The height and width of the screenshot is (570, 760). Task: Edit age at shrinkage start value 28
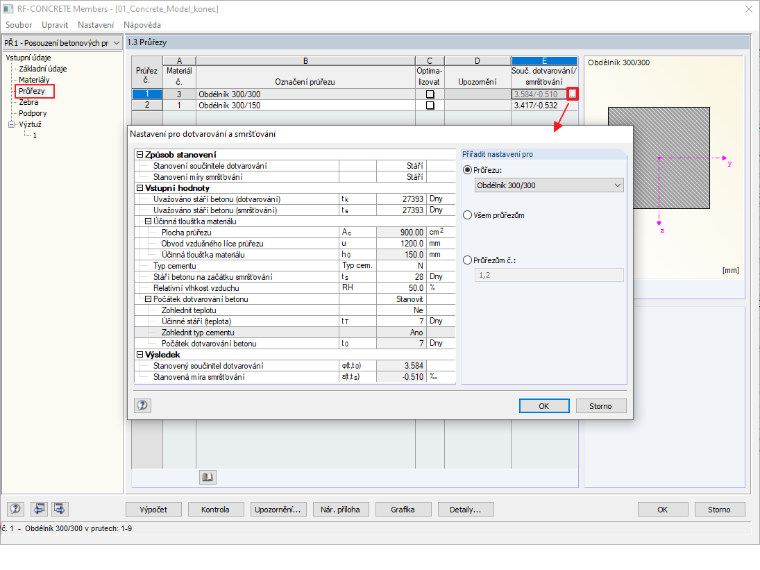tap(401, 277)
